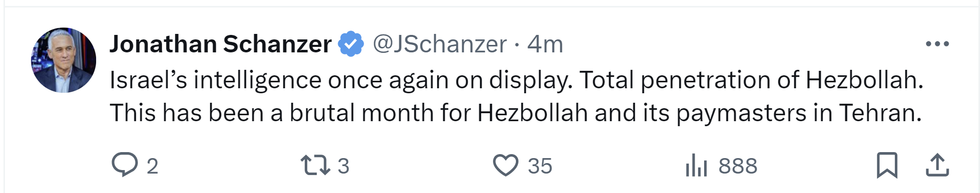Open the 4m timestamp permalink

click(x=545, y=44)
